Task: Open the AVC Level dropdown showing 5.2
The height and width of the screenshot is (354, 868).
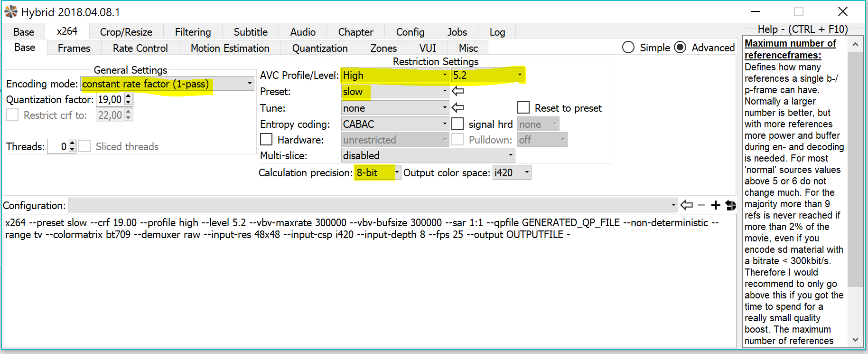Action: click(x=487, y=75)
